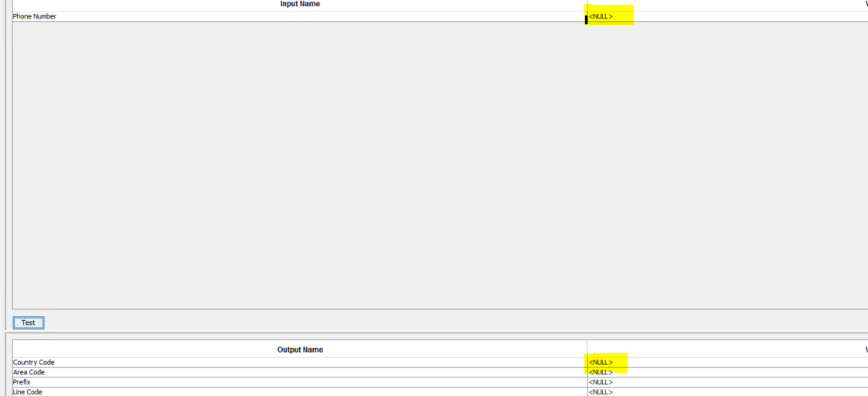Image resolution: width=868 pixels, height=396 pixels.
Task: Click the Input Name column header
Action: [299, 5]
